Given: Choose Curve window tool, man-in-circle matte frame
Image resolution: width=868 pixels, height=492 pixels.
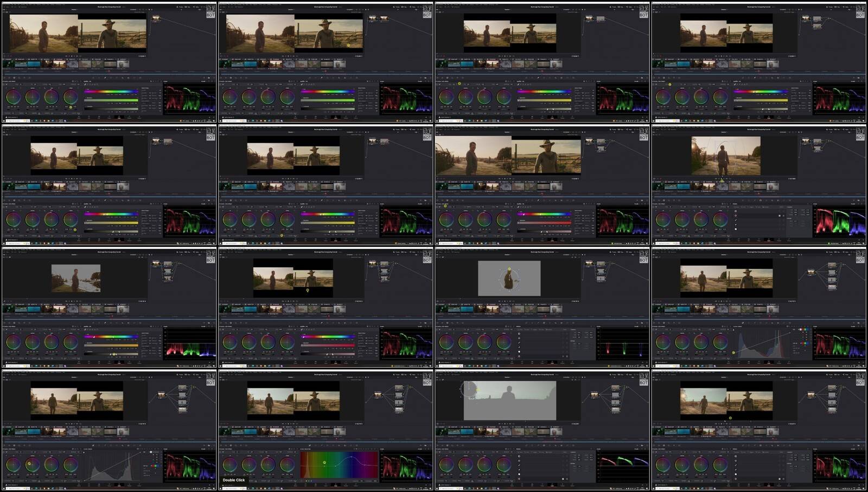Looking at the screenshot, I should [519, 346].
